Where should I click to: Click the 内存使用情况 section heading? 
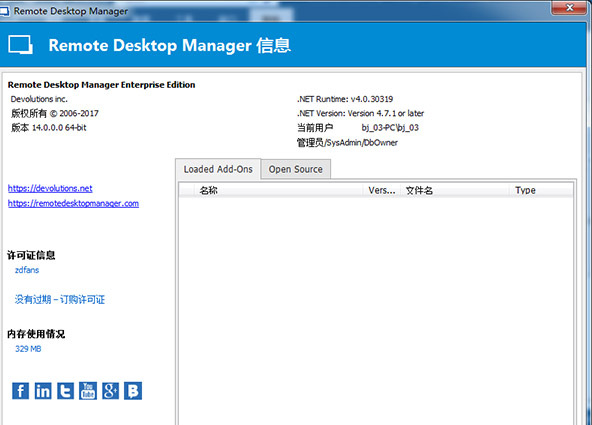click(36, 334)
